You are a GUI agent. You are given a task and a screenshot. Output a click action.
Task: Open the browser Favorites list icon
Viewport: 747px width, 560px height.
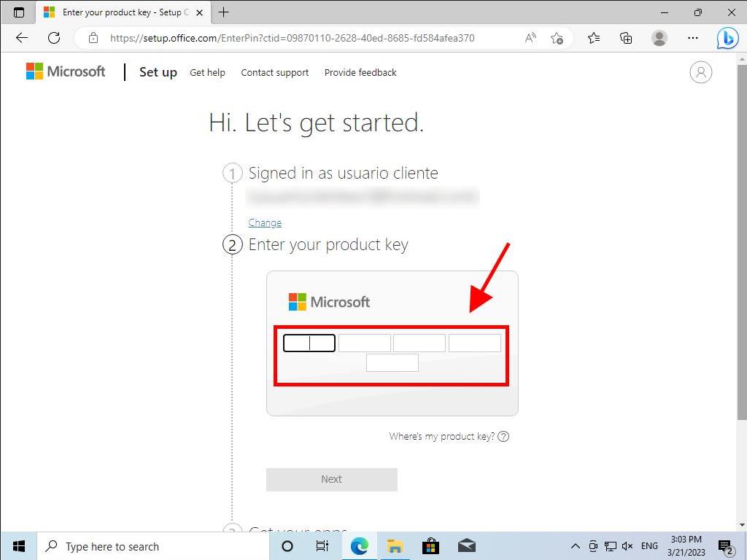pyautogui.click(x=591, y=38)
